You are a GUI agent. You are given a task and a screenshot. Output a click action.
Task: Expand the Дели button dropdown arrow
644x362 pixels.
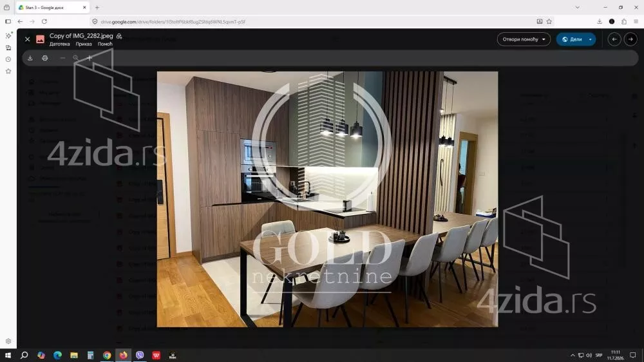pos(591,39)
